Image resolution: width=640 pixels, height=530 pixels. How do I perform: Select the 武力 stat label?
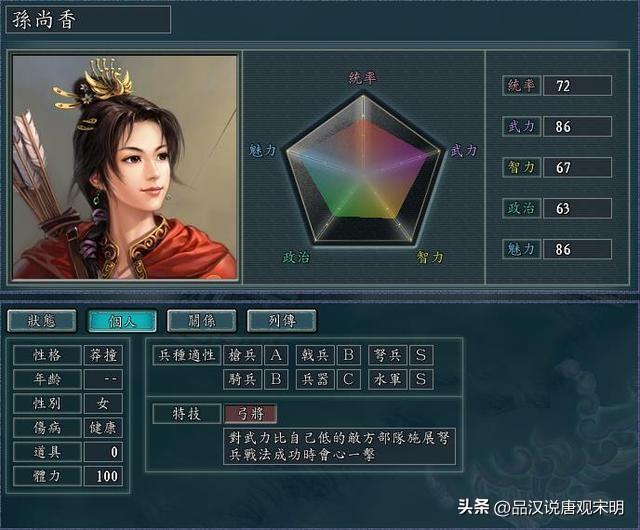[522, 127]
